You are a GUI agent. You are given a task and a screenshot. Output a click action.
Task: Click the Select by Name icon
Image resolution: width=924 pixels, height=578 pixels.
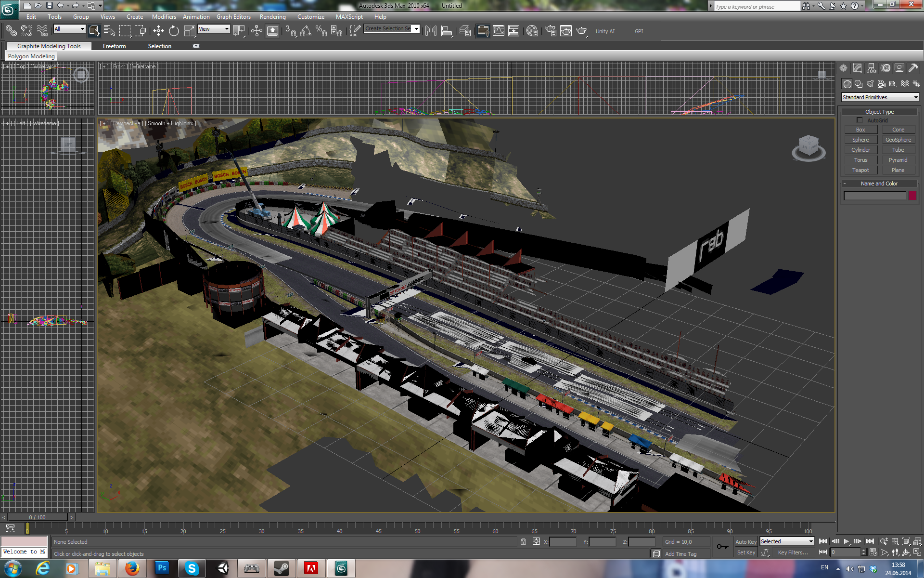pyautogui.click(x=109, y=31)
